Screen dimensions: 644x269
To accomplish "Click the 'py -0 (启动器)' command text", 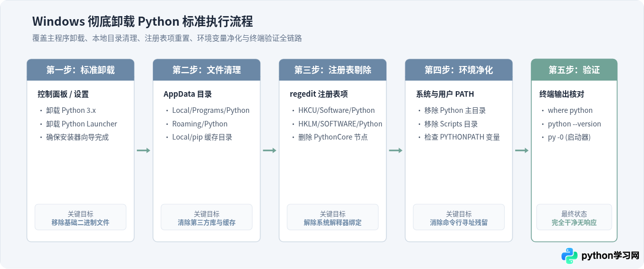I will (570, 137).
